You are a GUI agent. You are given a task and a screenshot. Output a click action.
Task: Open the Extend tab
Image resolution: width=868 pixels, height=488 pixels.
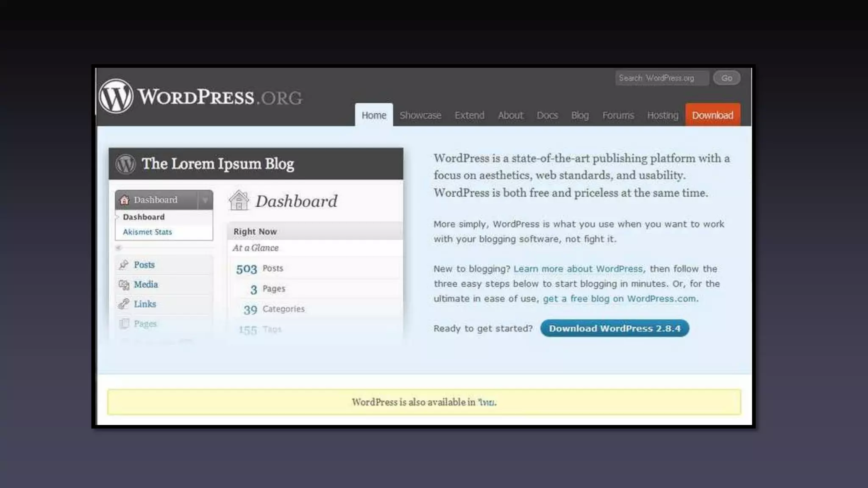coord(469,115)
